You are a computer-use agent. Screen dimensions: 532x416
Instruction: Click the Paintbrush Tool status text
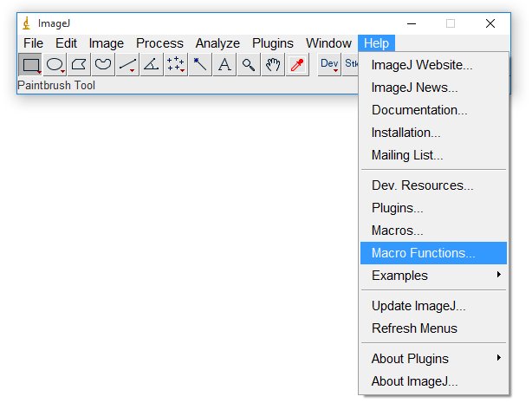pos(56,85)
